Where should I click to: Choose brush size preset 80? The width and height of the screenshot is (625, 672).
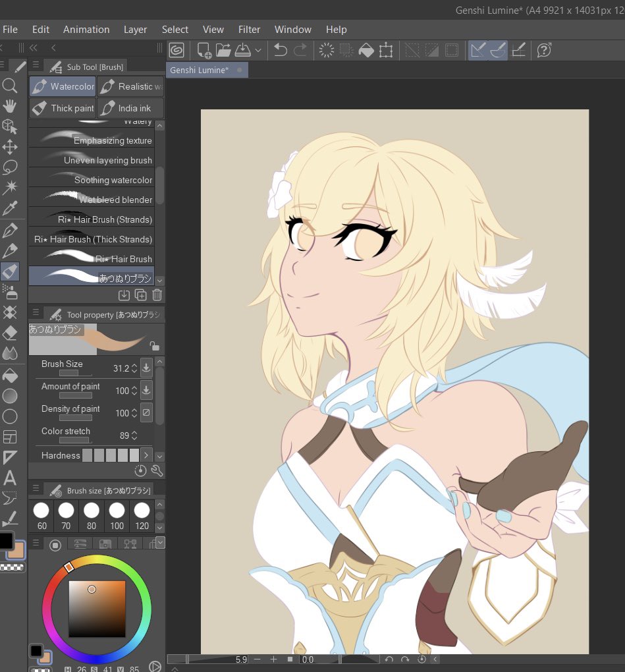(x=92, y=516)
